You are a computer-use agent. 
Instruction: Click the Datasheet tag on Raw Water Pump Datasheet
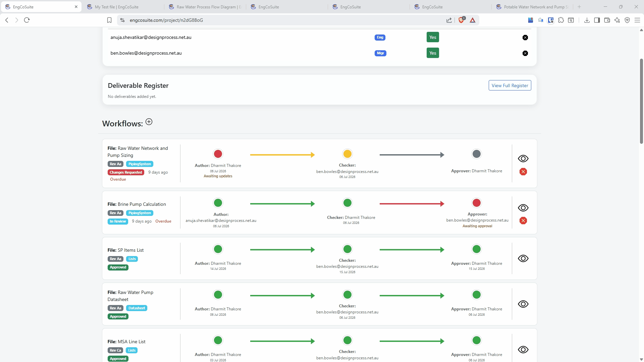(x=137, y=308)
